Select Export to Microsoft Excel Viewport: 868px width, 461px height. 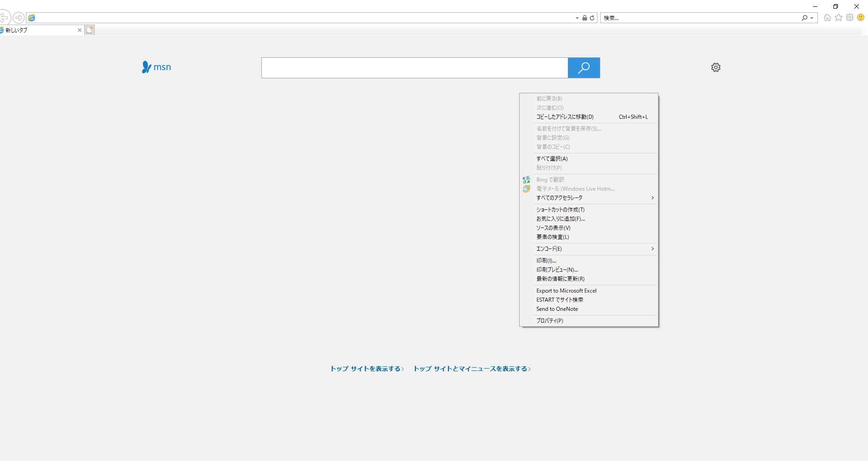click(x=566, y=291)
